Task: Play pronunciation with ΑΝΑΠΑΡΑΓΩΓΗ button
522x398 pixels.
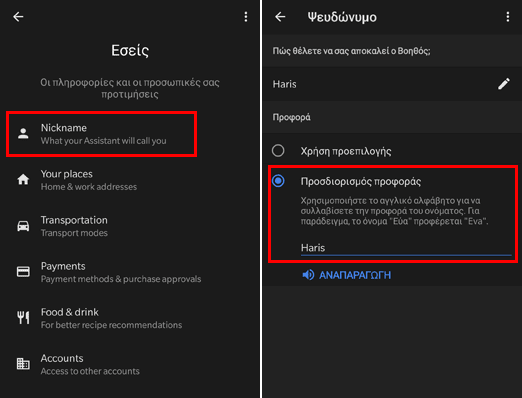Action: point(347,275)
